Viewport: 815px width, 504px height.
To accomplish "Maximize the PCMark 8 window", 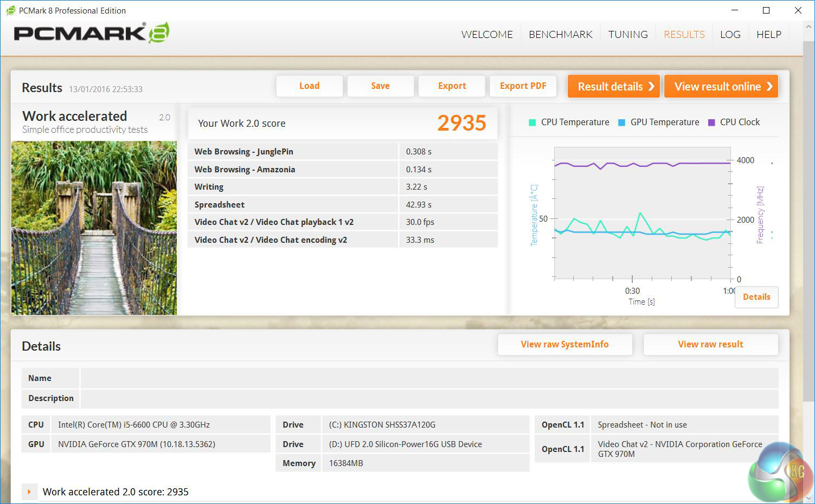I will 766,10.
